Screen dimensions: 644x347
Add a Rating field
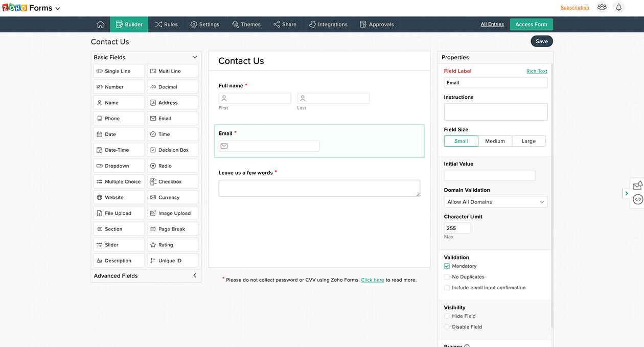[173, 245]
